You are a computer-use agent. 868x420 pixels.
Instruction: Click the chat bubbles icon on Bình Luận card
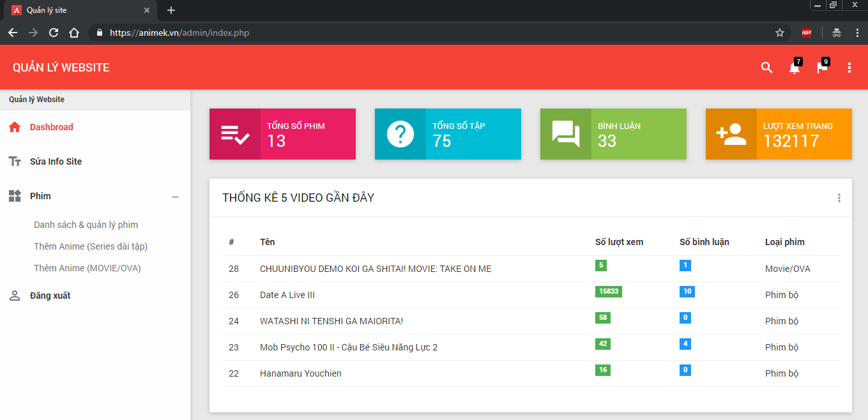click(566, 134)
